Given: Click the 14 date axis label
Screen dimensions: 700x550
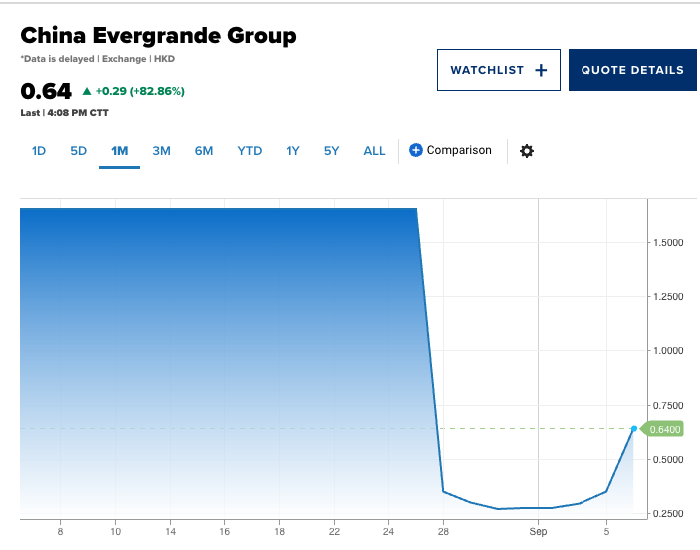Looking at the screenshot, I should [x=171, y=531].
